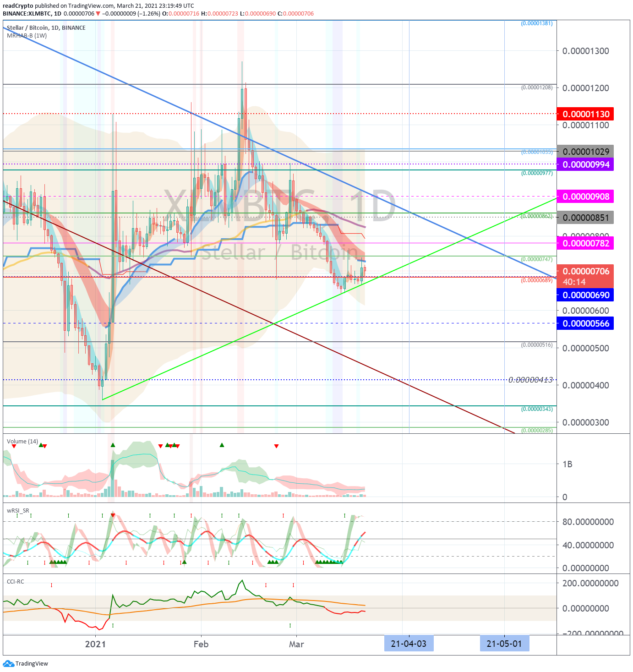633x672 pixels.
Task: Click the 200.00000000 CCI axis label
Action: (590, 583)
